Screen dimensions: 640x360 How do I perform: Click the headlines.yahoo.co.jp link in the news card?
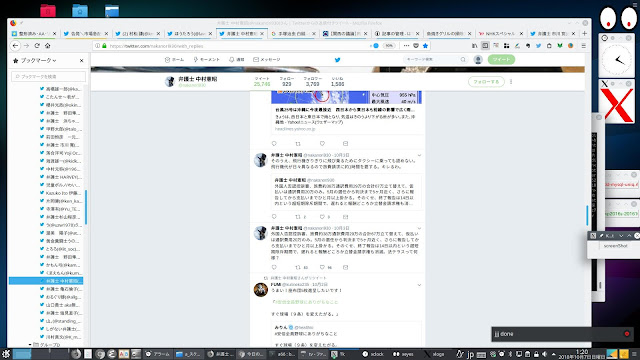pos(295,129)
